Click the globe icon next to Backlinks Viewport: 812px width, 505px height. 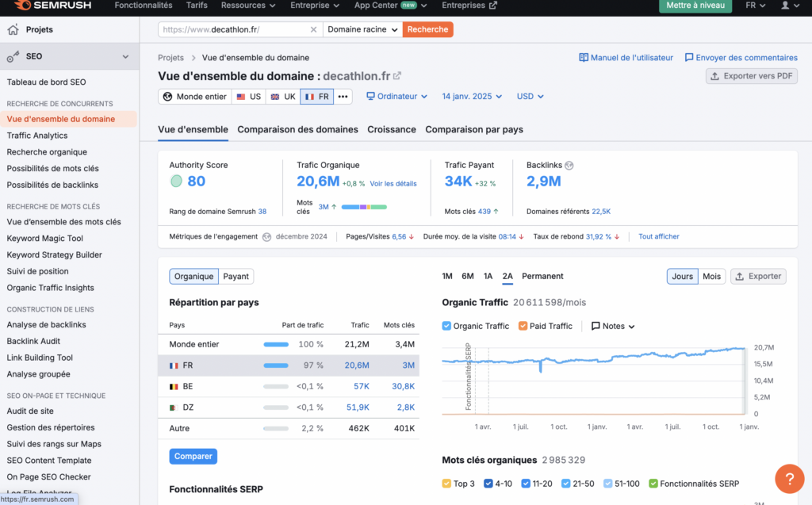click(569, 165)
